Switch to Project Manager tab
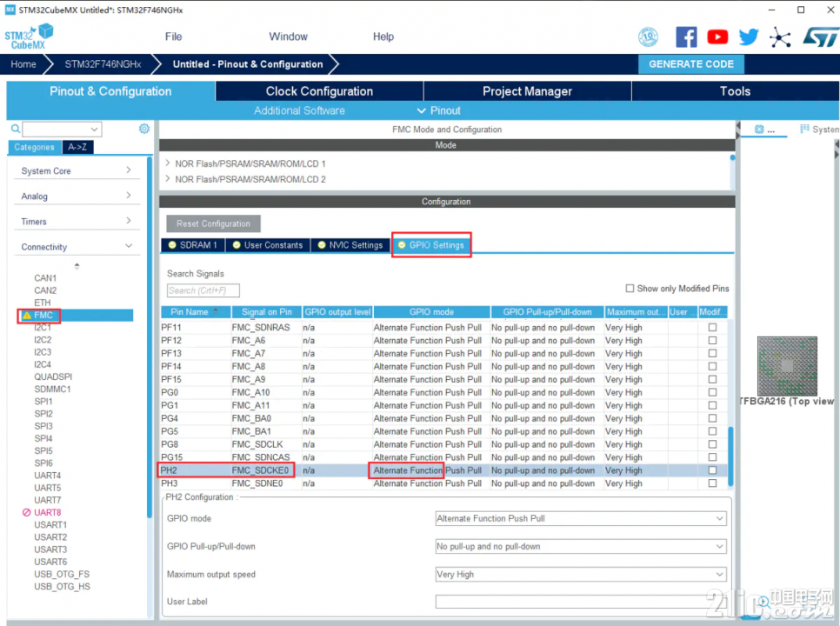Viewport: 840px width, 626px height. pos(527,91)
